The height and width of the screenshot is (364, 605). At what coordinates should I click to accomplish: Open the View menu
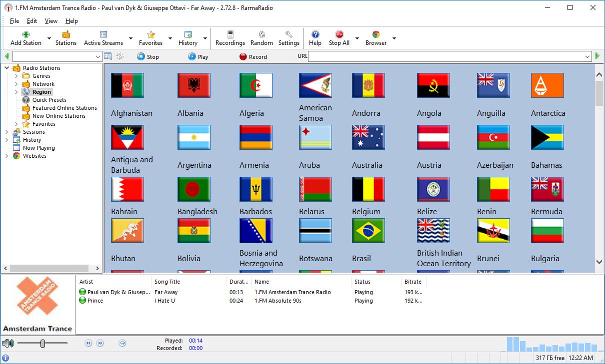tap(51, 21)
